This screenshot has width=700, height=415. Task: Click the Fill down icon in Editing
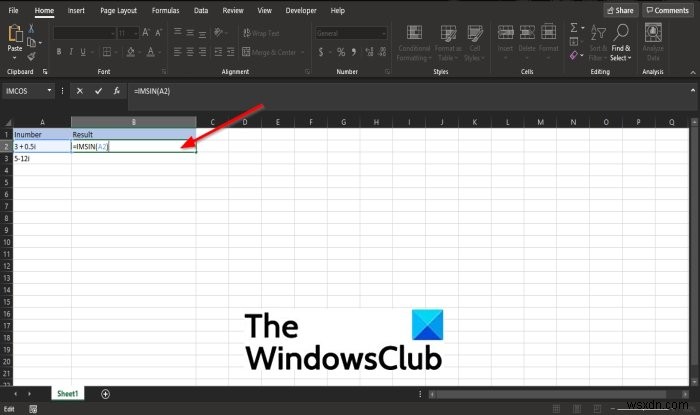(574, 42)
